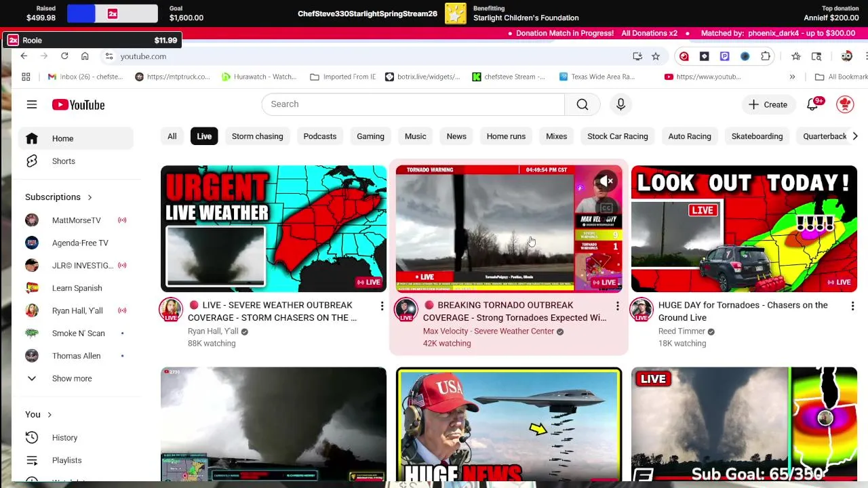Screen dimensions: 868x488
Task: Open the browser extensions puzzle icon
Action: point(766,56)
